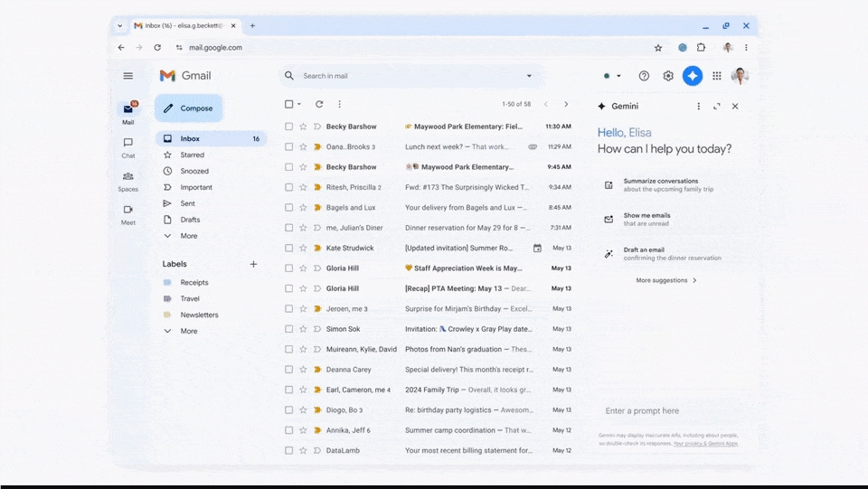The width and height of the screenshot is (868, 489).
Task: Open the Google apps grid
Action: tap(716, 76)
